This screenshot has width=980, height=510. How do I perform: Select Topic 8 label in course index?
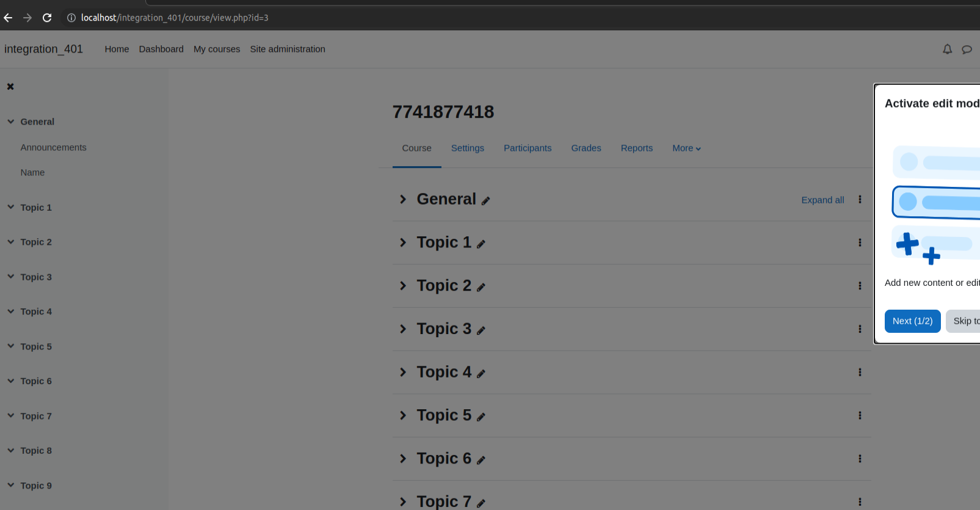[x=36, y=451]
